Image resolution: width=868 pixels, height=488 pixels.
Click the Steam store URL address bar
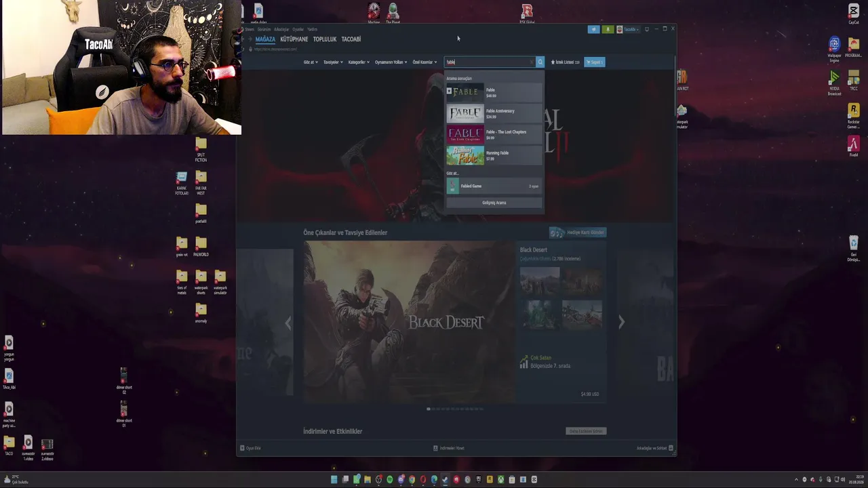coord(277,49)
